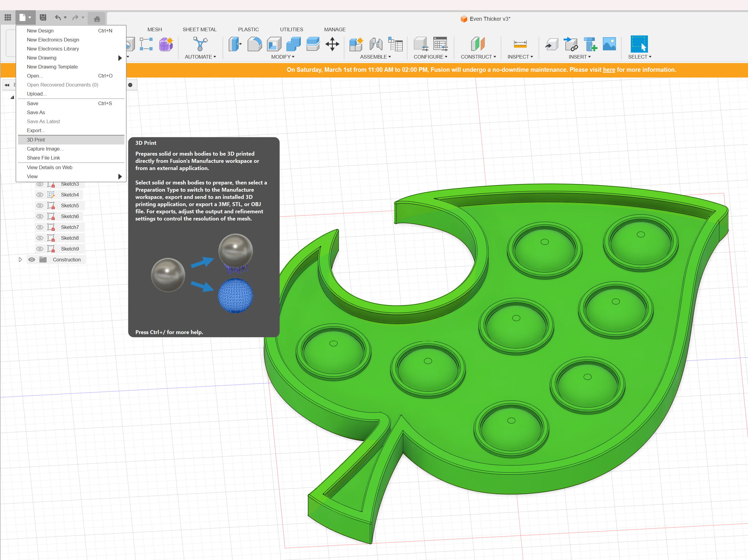The image size is (748, 560).
Task: Click the Assemble tool icon
Action: [356, 44]
